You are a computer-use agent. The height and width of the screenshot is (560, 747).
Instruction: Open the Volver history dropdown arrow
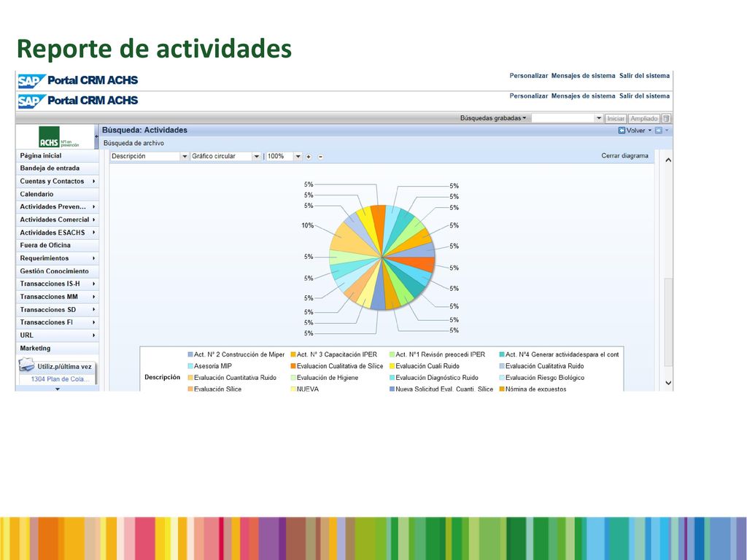click(x=649, y=131)
